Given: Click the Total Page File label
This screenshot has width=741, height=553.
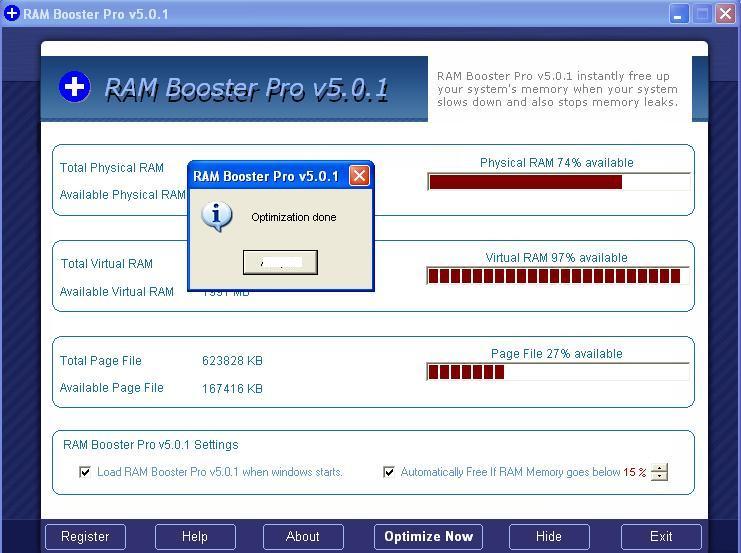Looking at the screenshot, I should [x=101, y=361].
